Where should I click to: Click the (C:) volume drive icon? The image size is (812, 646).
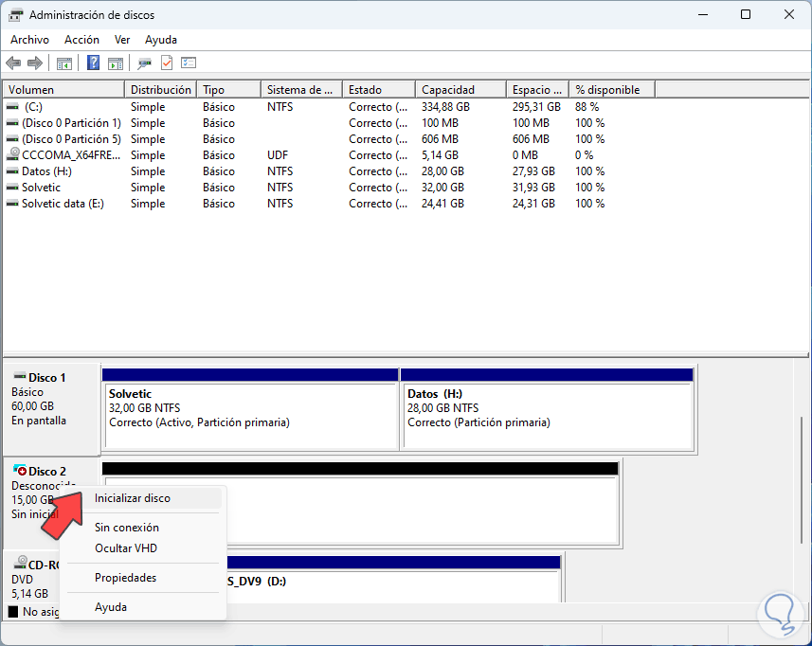click(x=12, y=107)
